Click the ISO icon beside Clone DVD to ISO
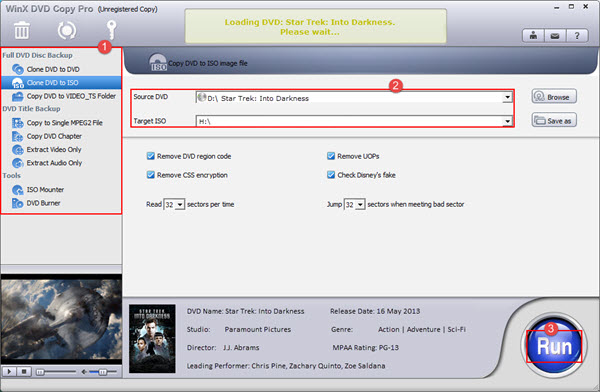The height and width of the screenshot is (392, 600). click(x=18, y=83)
